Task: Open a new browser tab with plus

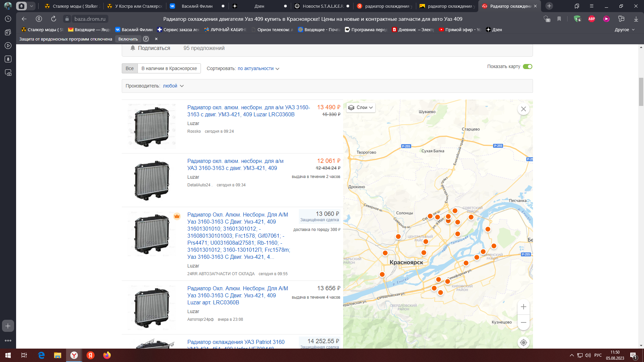Action: point(549,6)
